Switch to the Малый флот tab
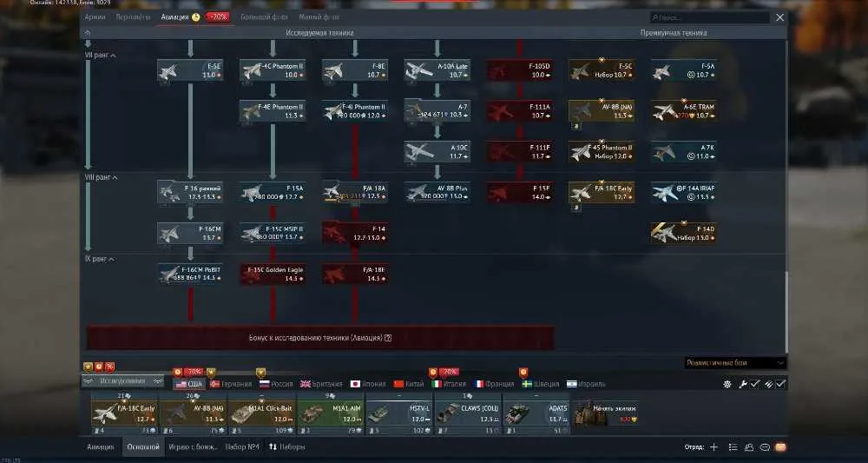868x463 pixels. [x=319, y=17]
